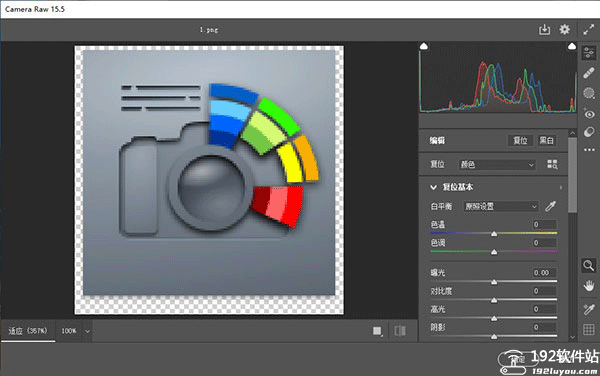Click the 阴影 value field
This screenshot has width=600, height=376.
coord(544,327)
